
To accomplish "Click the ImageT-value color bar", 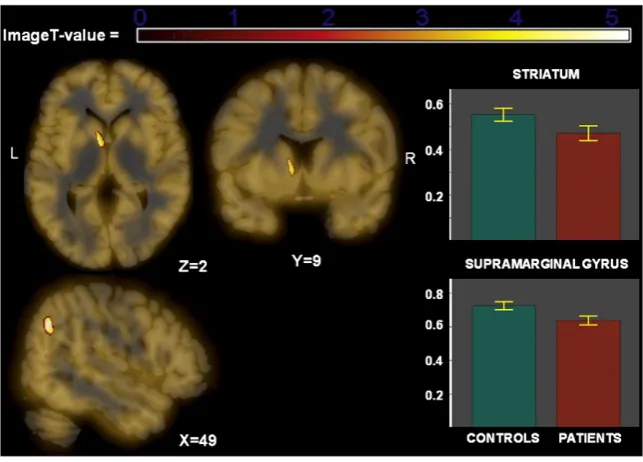I will [x=384, y=35].
